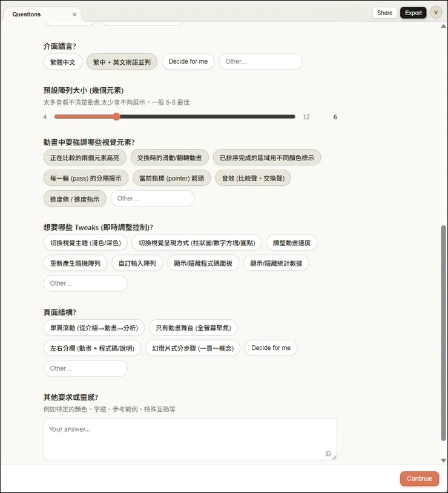
Task: Click the slider value 6
Action: click(335, 117)
